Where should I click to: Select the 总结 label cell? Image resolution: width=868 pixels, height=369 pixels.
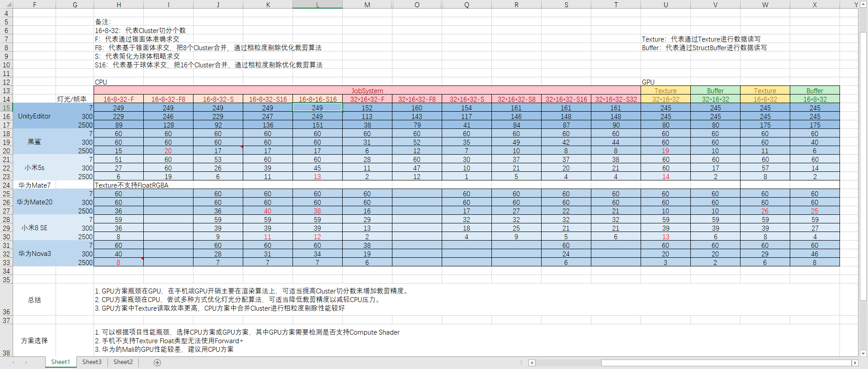click(34, 299)
